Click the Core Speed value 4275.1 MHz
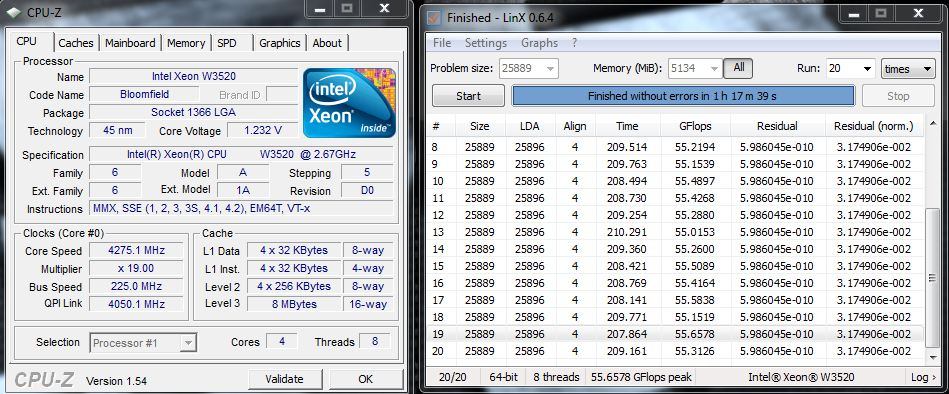This screenshot has height=394, width=949. click(136, 251)
